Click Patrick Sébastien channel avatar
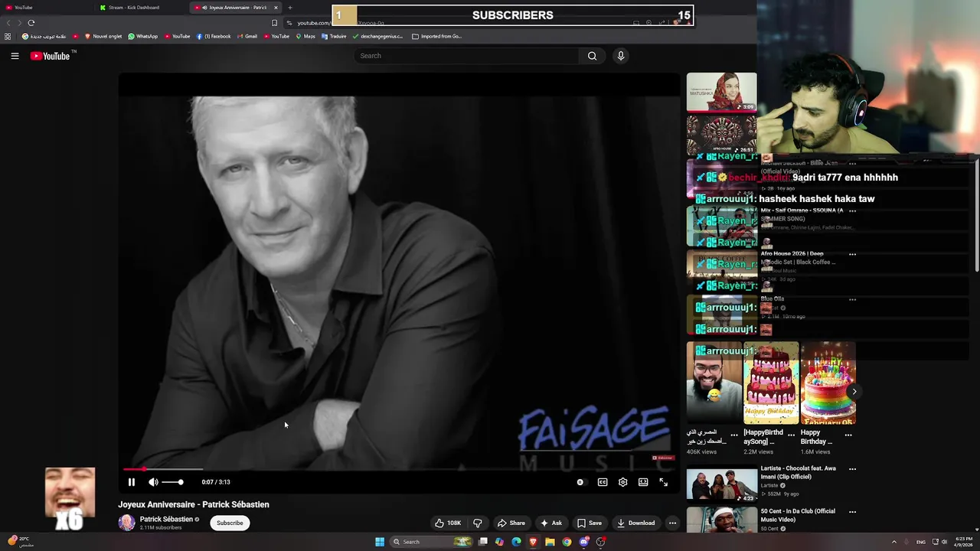Screen dimensions: 980x551 coord(126,523)
